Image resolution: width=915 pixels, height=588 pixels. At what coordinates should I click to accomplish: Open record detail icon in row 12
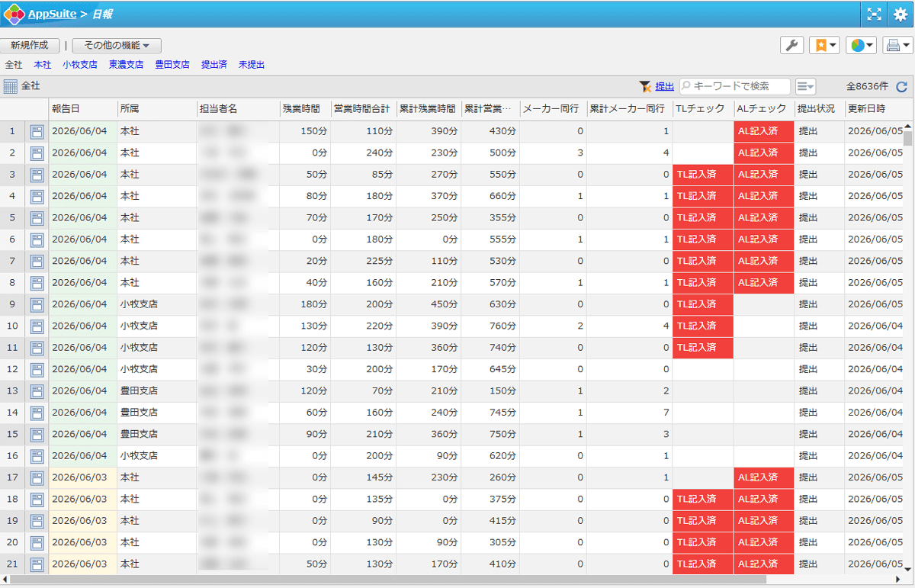[37, 370]
